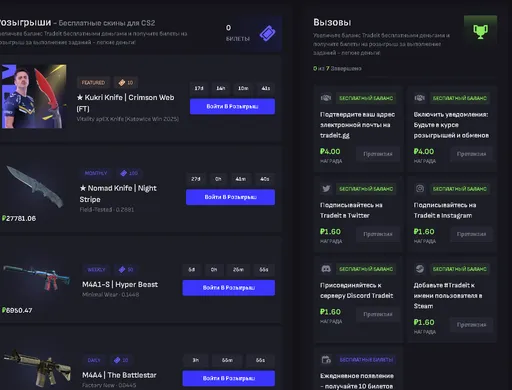512x390 pixels.
Task: Click the MONTHLY tag on Nomad Knife
Action: [96, 173]
